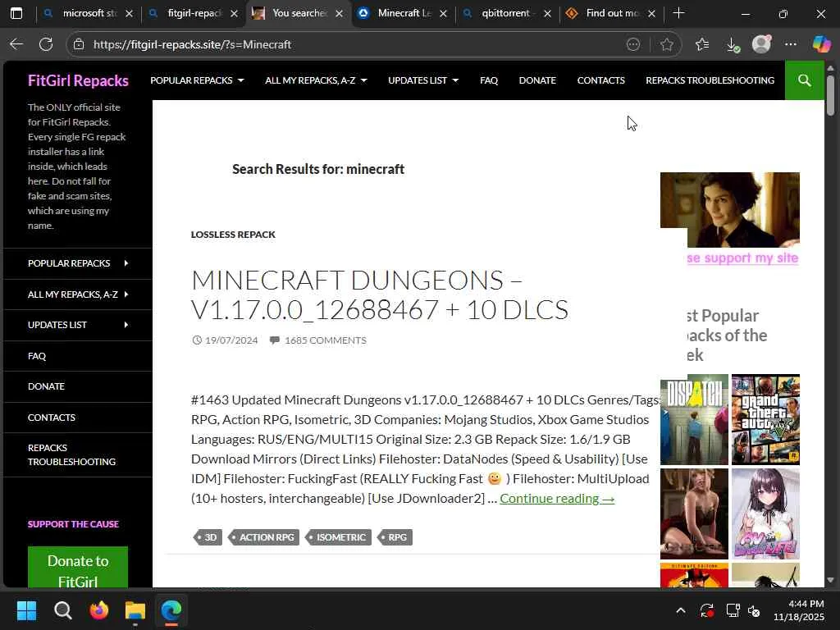Filter by RPG tag

coord(396,537)
